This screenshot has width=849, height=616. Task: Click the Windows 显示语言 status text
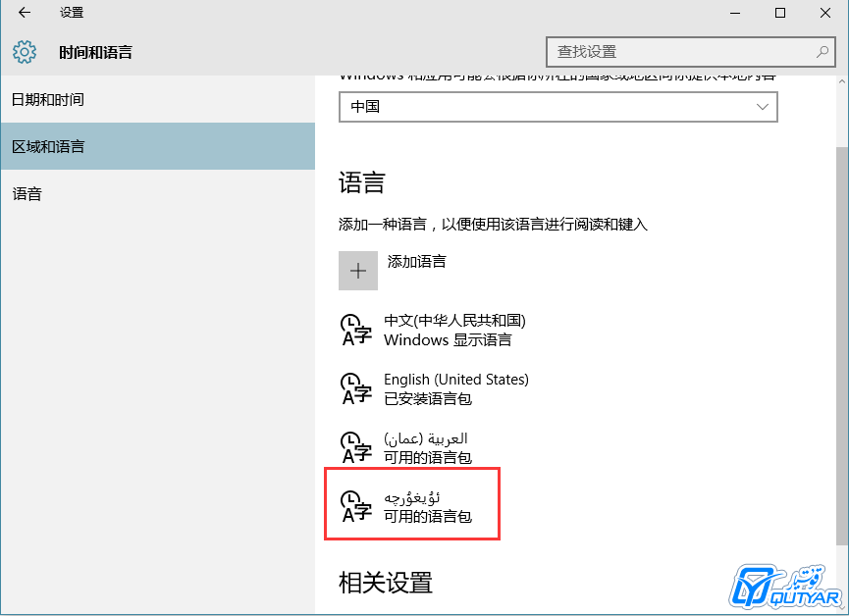click(x=448, y=340)
